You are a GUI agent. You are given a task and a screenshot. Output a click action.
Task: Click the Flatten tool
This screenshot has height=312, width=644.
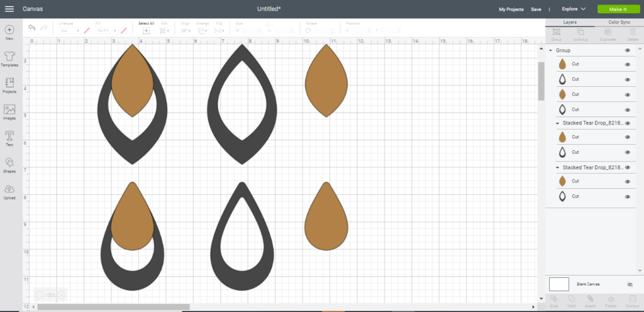click(611, 301)
